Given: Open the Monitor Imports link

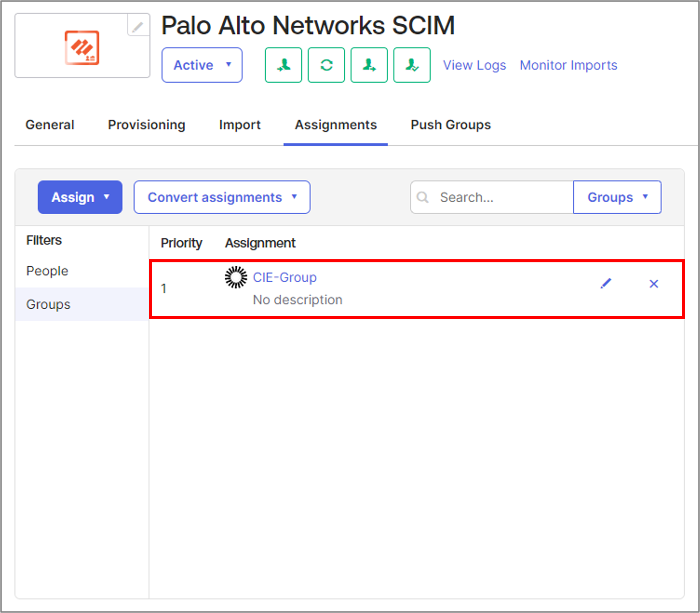Looking at the screenshot, I should (569, 65).
